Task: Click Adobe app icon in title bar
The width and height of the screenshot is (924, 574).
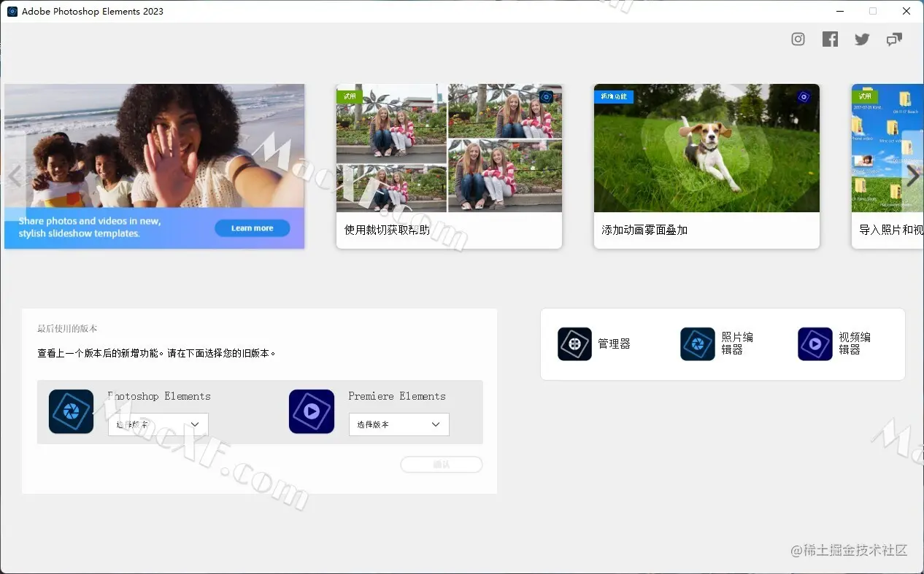Action: pos(12,11)
